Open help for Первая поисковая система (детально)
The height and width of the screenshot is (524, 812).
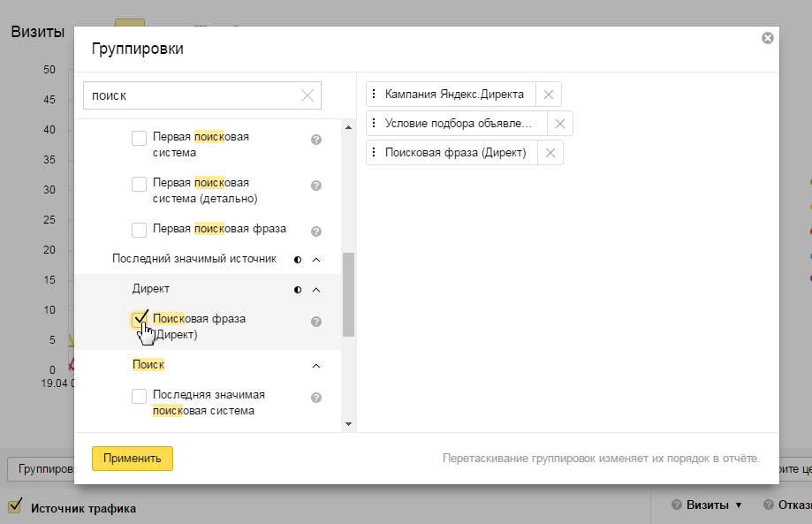point(316,186)
